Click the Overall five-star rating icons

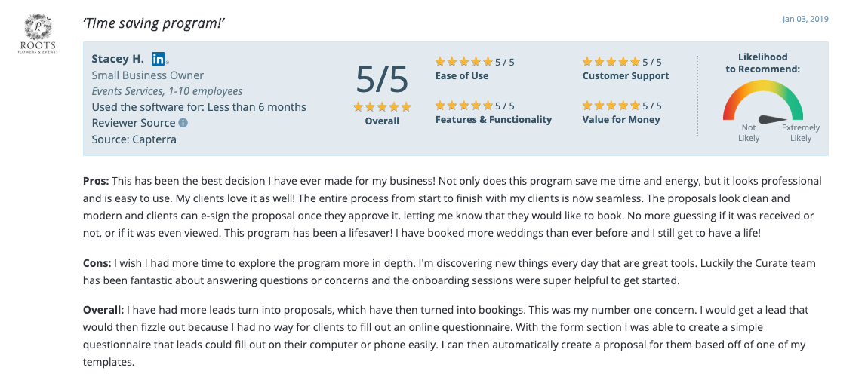coord(382,107)
